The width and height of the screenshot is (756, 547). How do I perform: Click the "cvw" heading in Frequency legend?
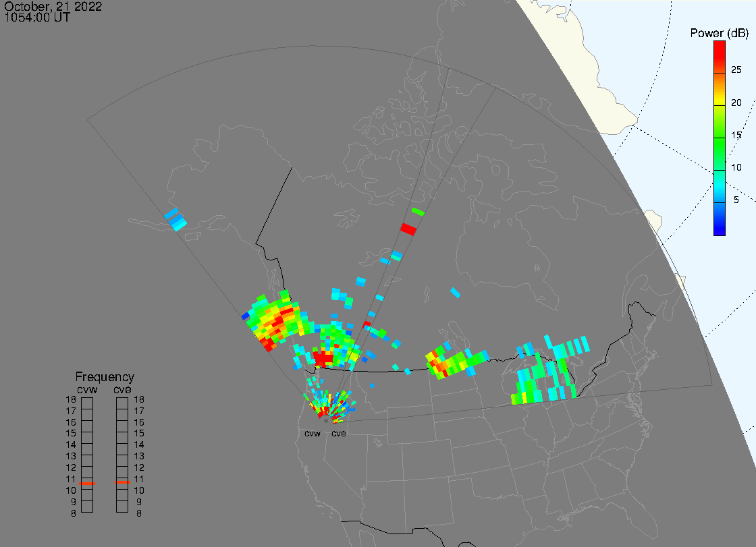click(x=87, y=389)
